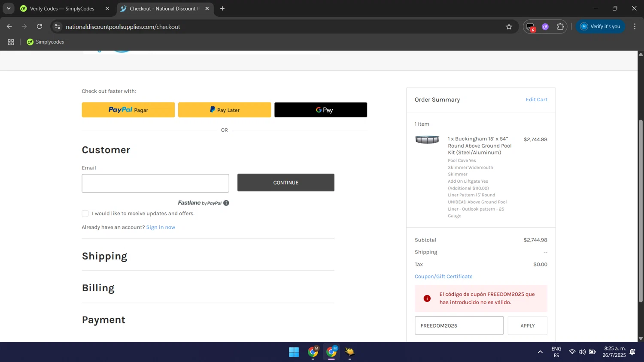This screenshot has height=362, width=644.
Task: Click the Buckingham pool product thumbnail
Action: point(427,139)
